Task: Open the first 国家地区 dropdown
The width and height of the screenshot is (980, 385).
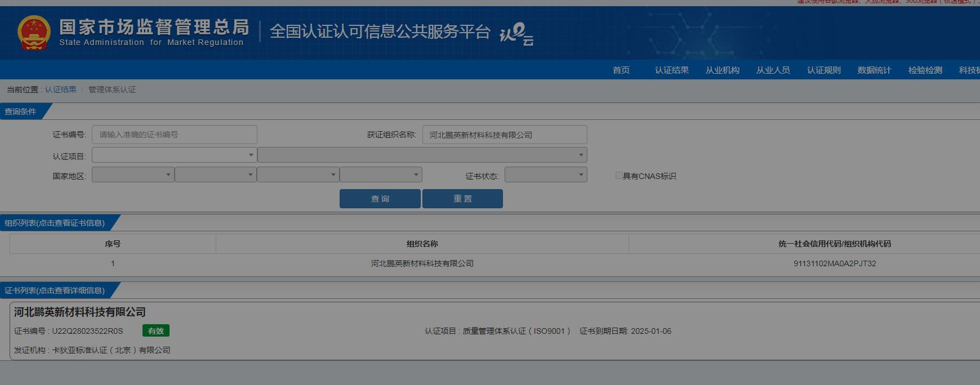Action: click(x=133, y=174)
